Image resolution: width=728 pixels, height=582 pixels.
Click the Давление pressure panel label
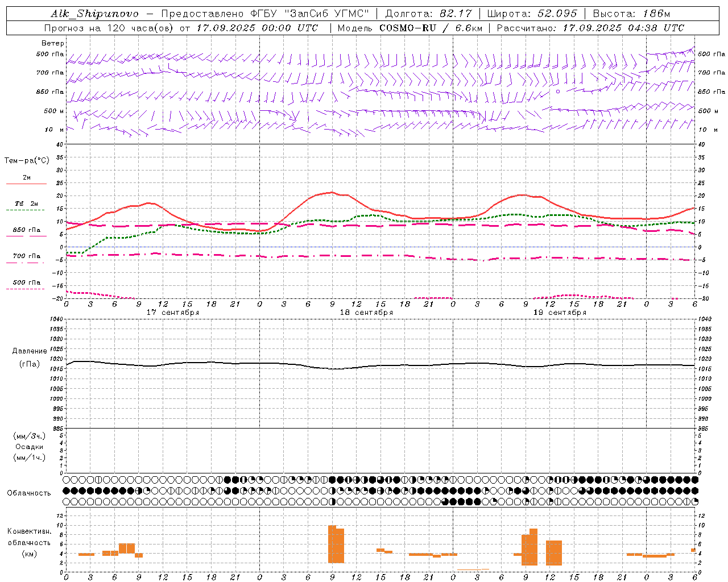tap(30, 351)
